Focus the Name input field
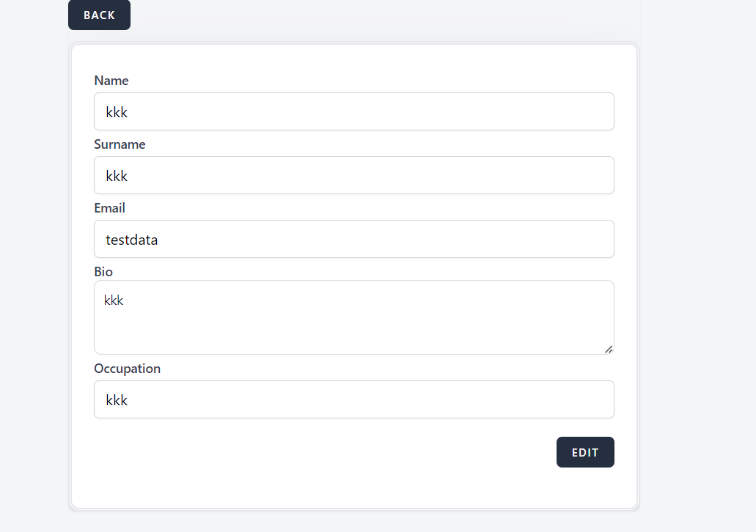This screenshot has width=756, height=532. [353, 111]
